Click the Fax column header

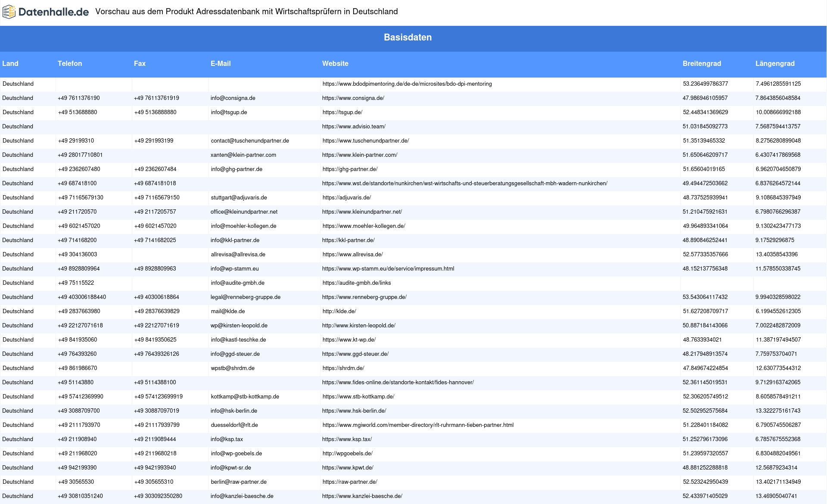tap(140, 63)
